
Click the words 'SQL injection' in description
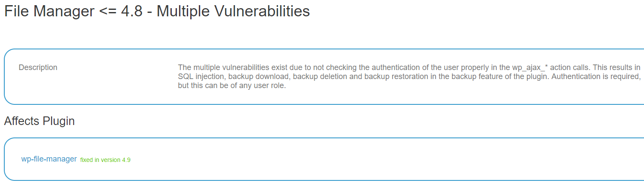[201, 76]
